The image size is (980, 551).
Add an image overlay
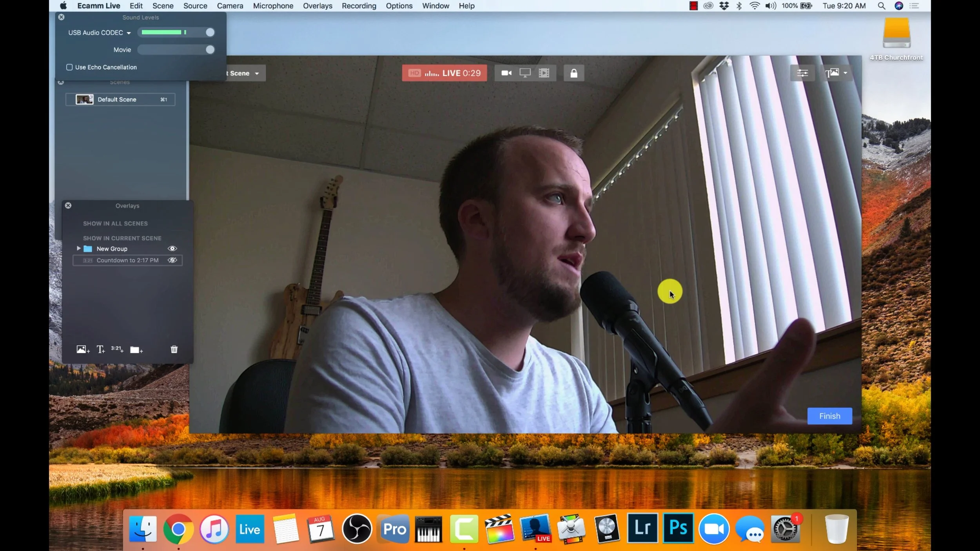tap(83, 349)
